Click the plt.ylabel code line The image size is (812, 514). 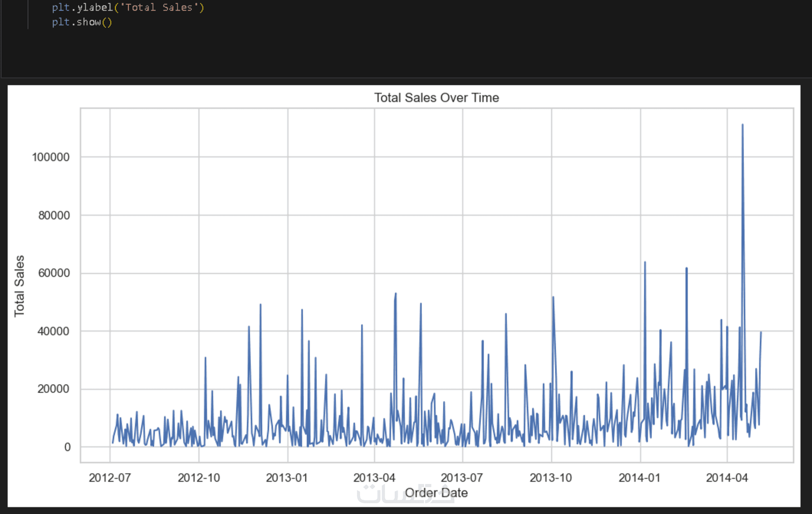[x=128, y=7]
